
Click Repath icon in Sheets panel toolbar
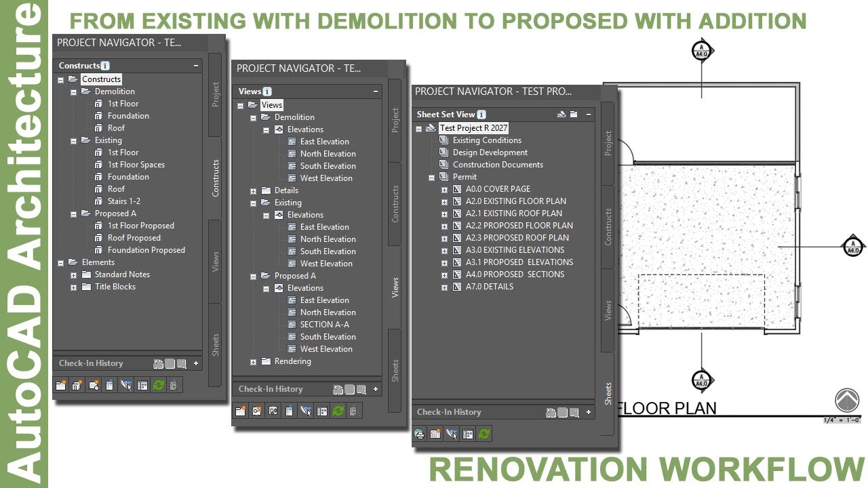pyautogui.click(x=452, y=434)
